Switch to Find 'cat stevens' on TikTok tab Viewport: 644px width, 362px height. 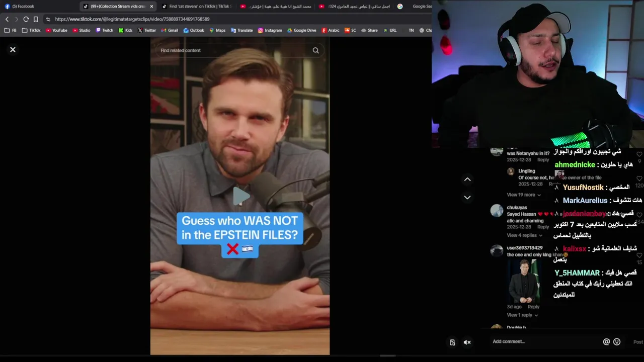(198, 7)
